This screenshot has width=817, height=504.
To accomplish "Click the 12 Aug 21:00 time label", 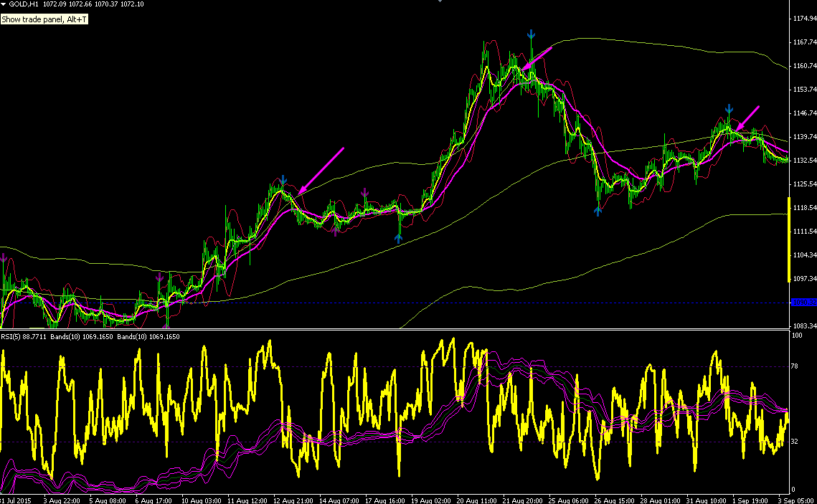I will [x=293, y=501].
